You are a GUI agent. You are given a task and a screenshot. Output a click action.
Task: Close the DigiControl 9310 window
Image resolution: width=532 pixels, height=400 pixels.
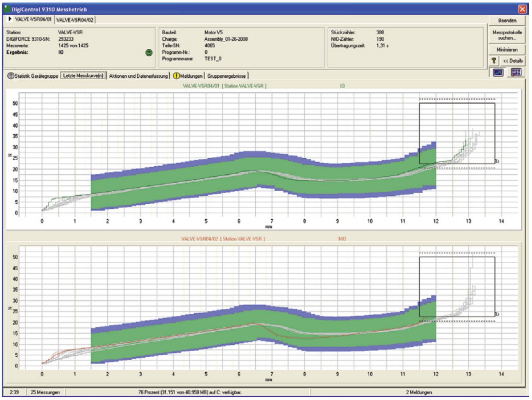coord(522,9)
